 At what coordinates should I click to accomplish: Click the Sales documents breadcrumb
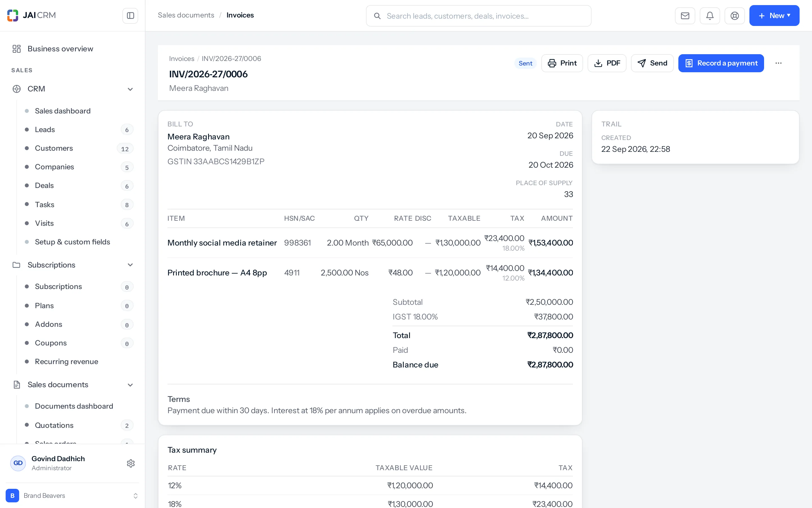(186, 15)
